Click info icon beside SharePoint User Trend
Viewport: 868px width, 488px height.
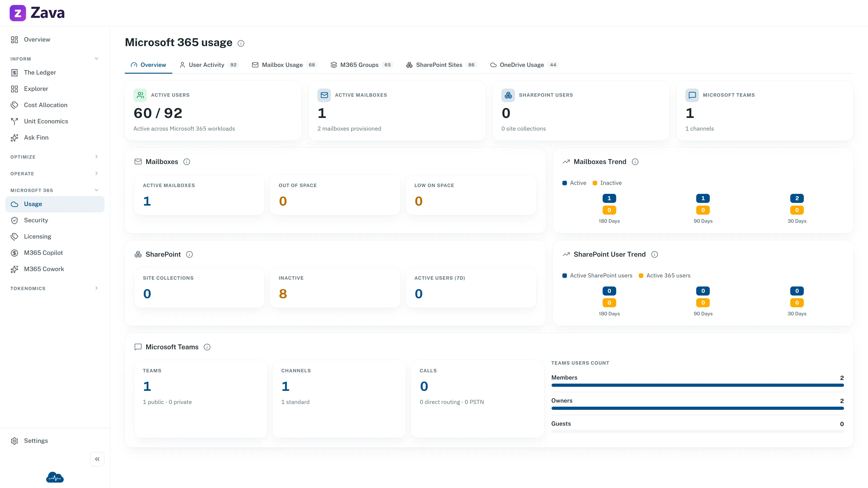654,254
